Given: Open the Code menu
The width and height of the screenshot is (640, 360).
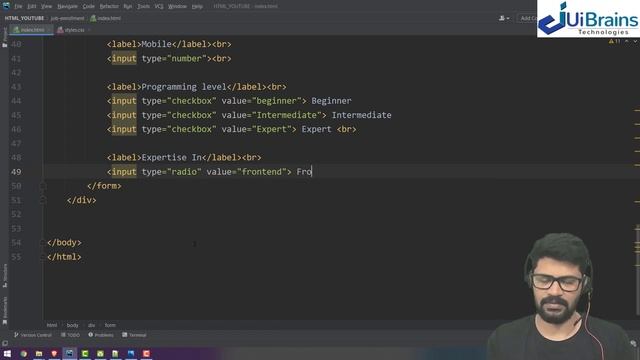Looking at the screenshot, I should pos(89,6).
